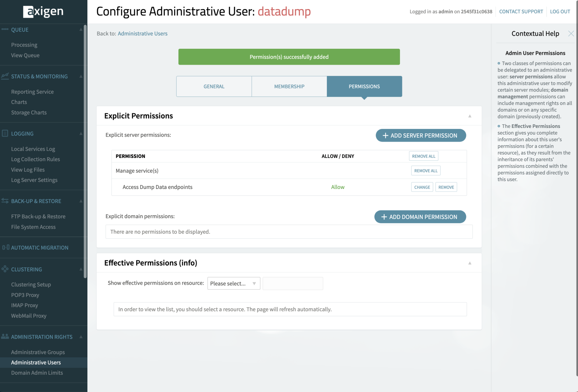Screen dimensions: 578x392
Task: Collapse the Back-up & Restore section
Action: point(81,201)
